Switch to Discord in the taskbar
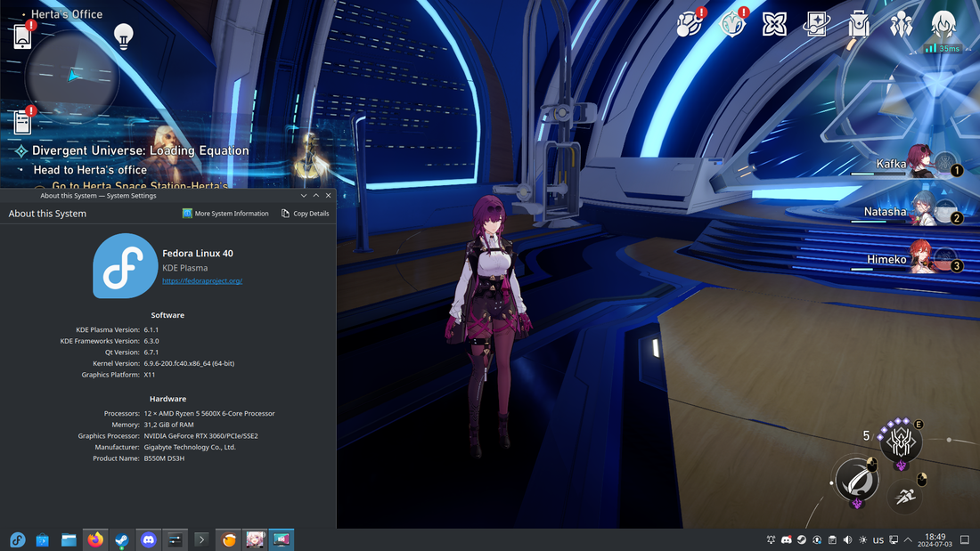This screenshot has width=980, height=551. coord(148,539)
